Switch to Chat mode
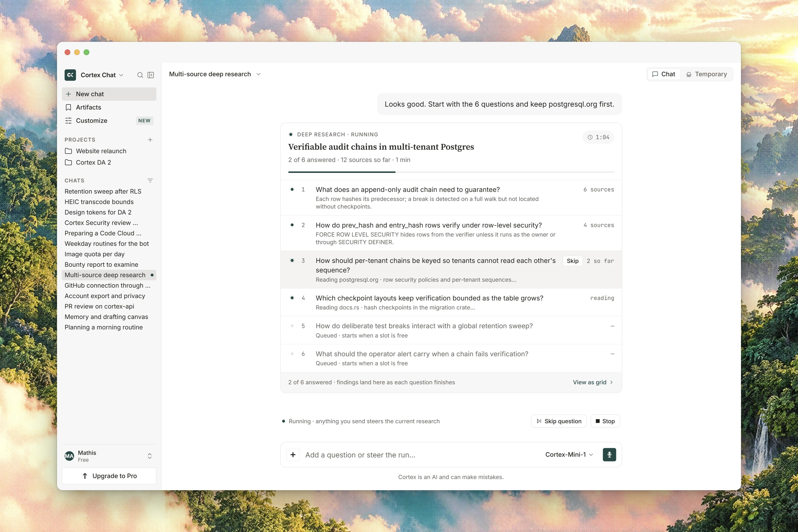Screen dimensions: 798x532 [x=664, y=74]
